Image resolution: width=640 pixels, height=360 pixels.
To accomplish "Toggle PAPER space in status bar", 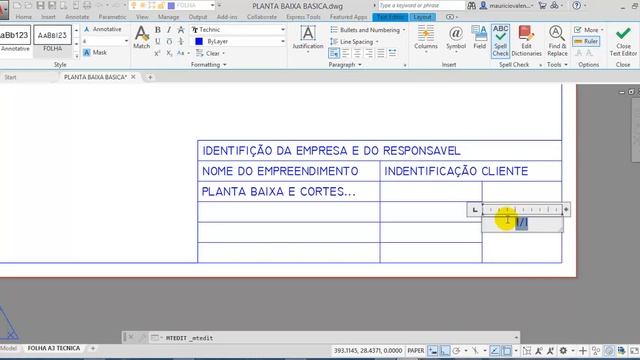I will tap(416, 350).
